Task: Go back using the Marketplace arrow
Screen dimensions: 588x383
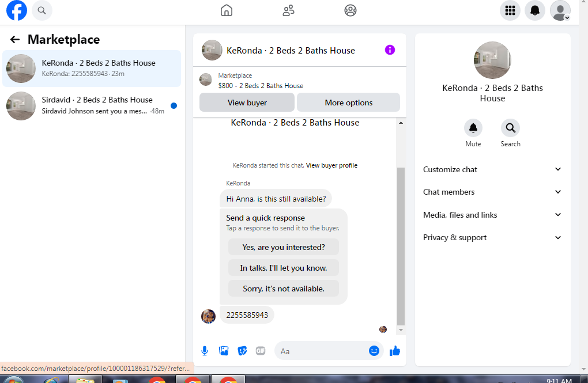Action: point(14,39)
